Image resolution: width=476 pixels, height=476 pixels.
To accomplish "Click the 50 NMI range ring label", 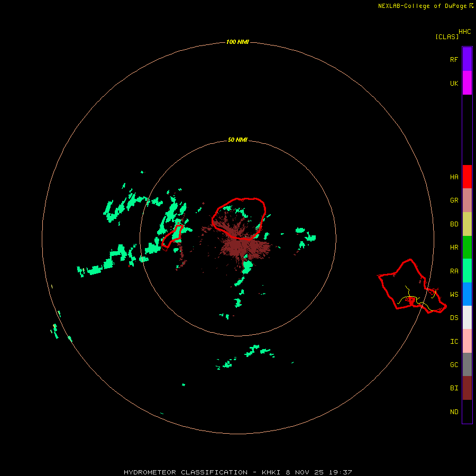I will [x=237, y=140].
